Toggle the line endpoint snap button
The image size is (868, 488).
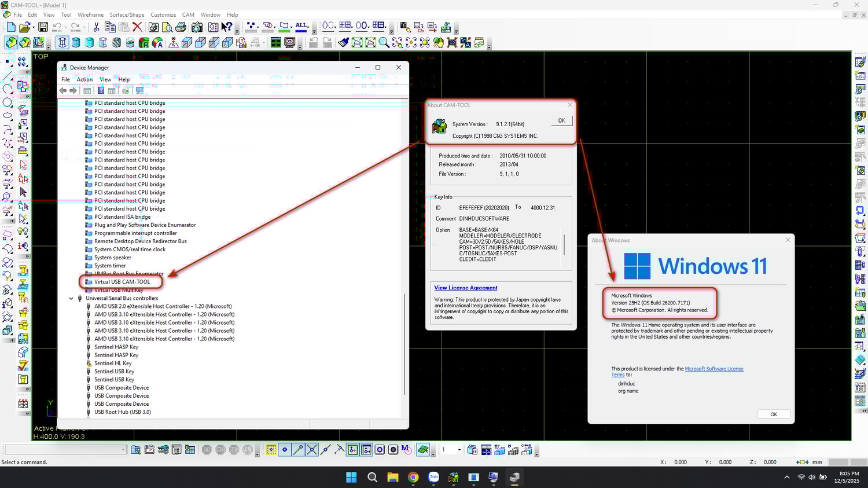[298, 450]
